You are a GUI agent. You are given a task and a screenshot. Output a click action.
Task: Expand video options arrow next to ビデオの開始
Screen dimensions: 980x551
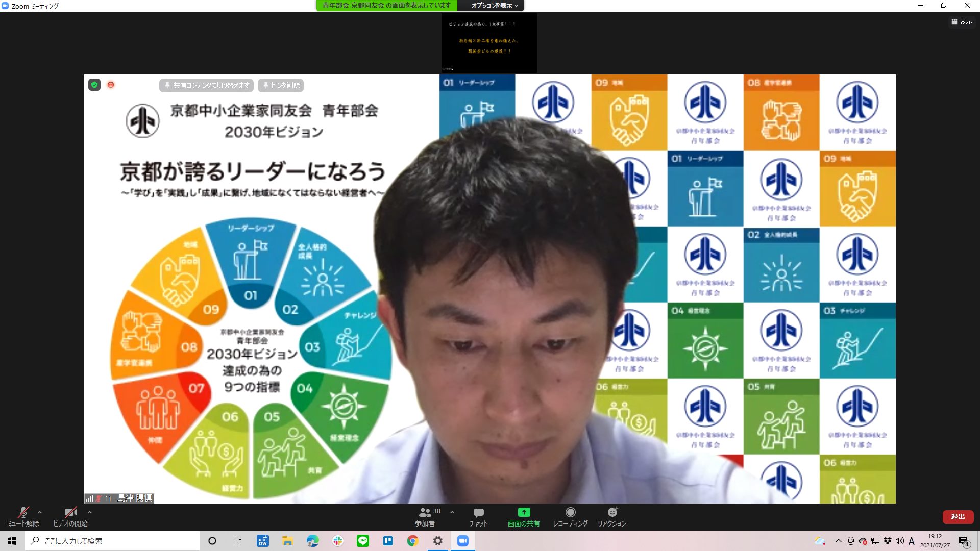coord(90,512)
